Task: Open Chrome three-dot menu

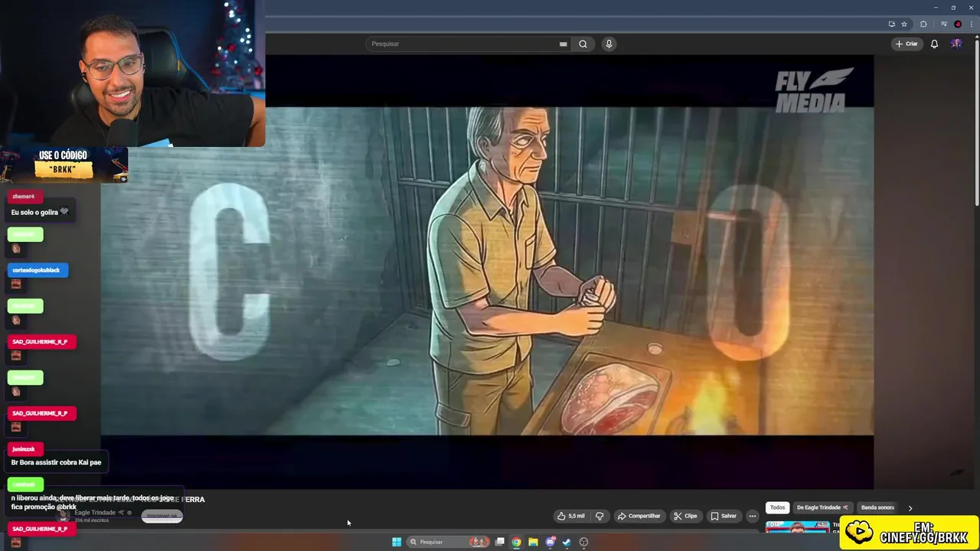Action: [972, 24]
